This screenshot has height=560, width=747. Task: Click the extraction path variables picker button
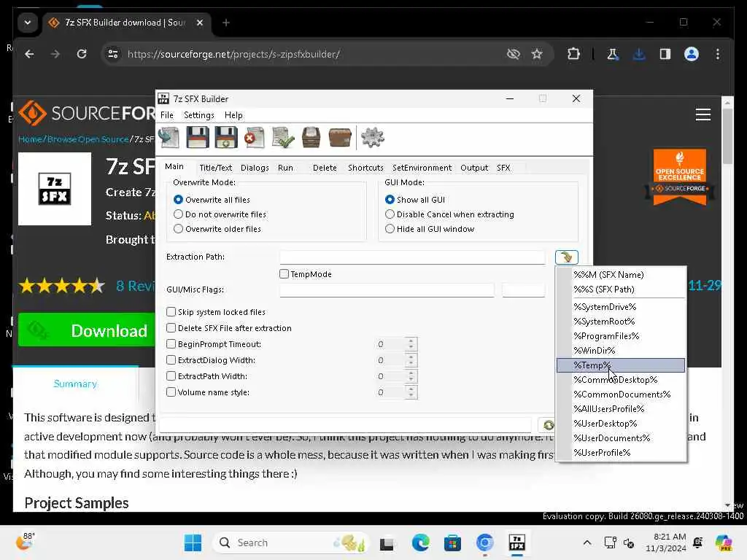coord(566,257)
